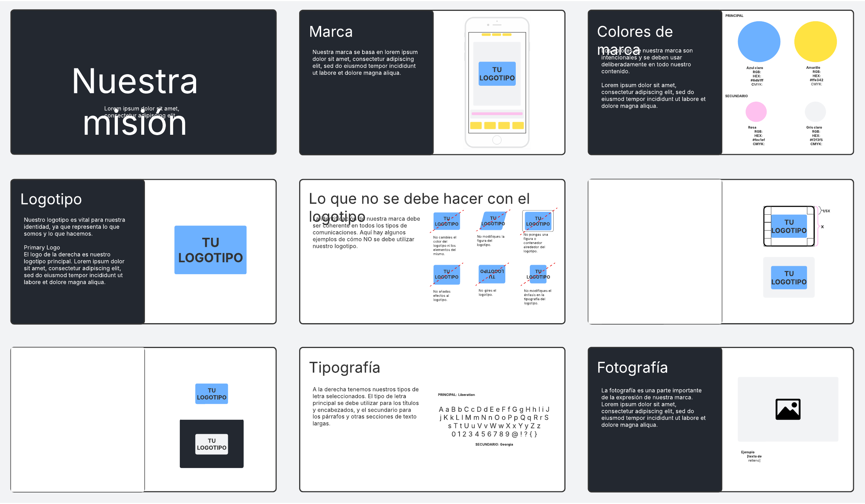The width and height of the screenshot is (865, 504).
Task: Click the Tipografía heading
Action: coord(345,368)
